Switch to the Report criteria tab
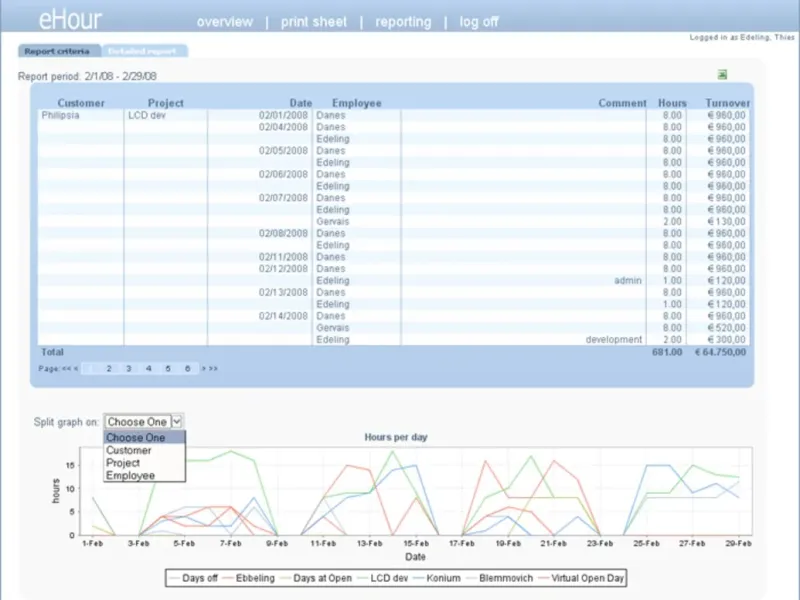Image resolution: width=800 pixels, height=600 pixels. pyautogui.click(x=58, y=50)
